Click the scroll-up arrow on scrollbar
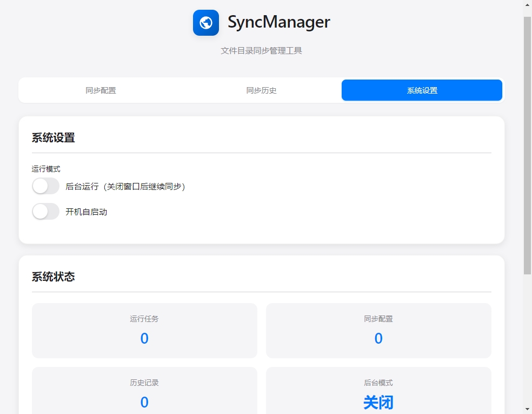532x414 pixels. coord(525,4)
